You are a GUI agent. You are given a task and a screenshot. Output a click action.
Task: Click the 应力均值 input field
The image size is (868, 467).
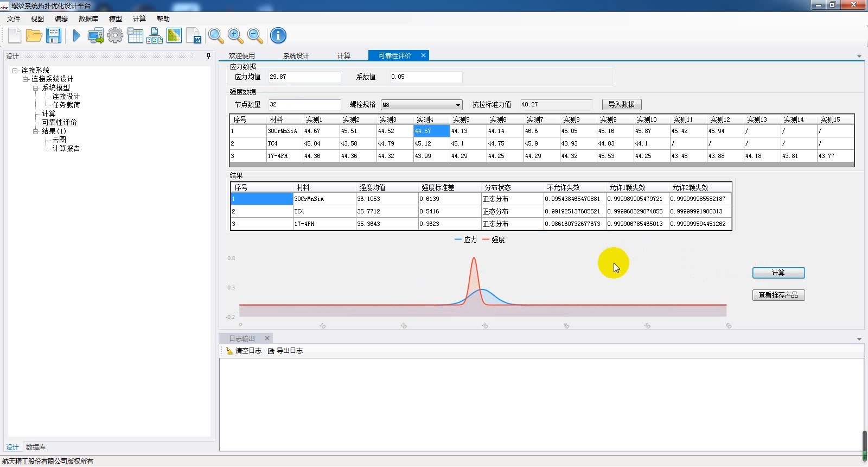click(304, 77)
